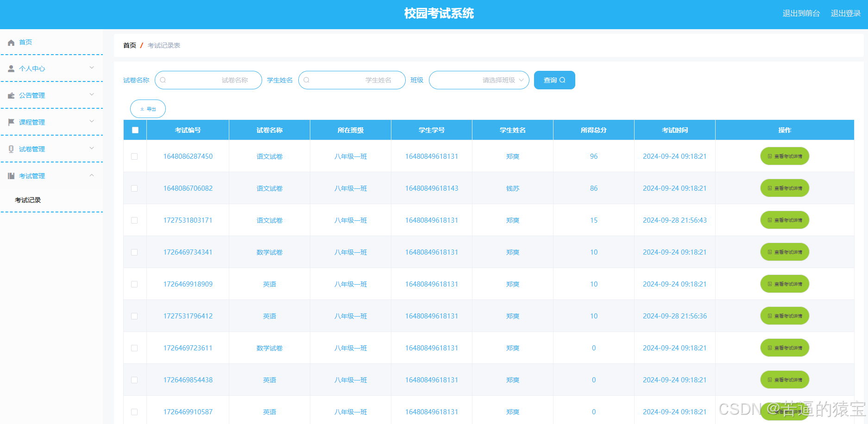Screen dimensions: 868x424
Task: Check the row for exam 1727531796412
Action: tap(134, 316)
